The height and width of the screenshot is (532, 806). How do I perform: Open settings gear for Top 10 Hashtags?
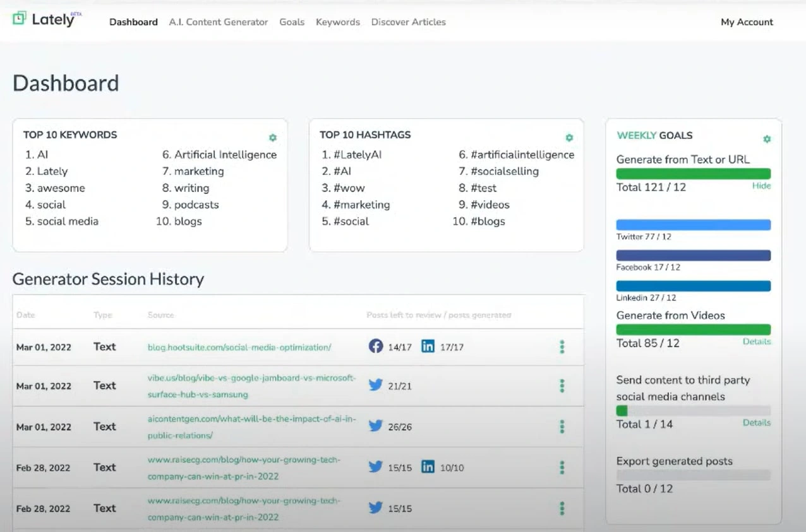pyautogui.click(x=569, y=138)
